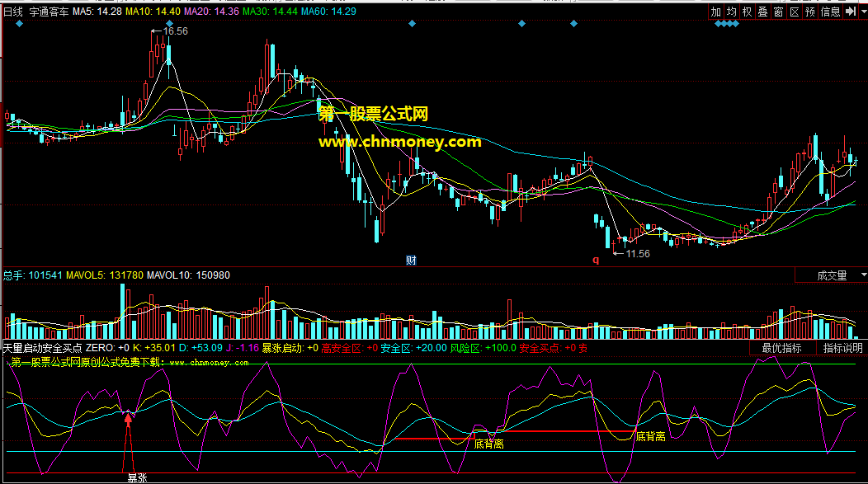
Task: Open the 叠 overlay stock button
Action: pos(763,12)
